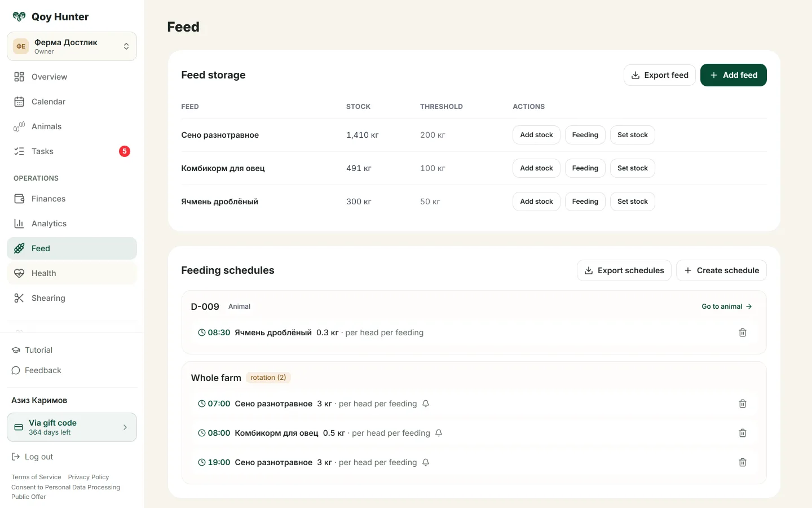Set stock for Сено разнотравное

click(633, 135)
